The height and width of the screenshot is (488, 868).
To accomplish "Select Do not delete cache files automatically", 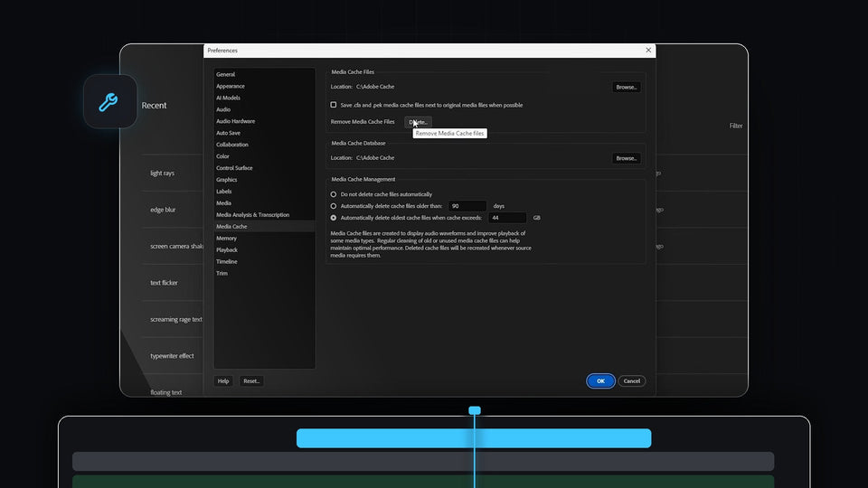I will (x=334, y=194).
